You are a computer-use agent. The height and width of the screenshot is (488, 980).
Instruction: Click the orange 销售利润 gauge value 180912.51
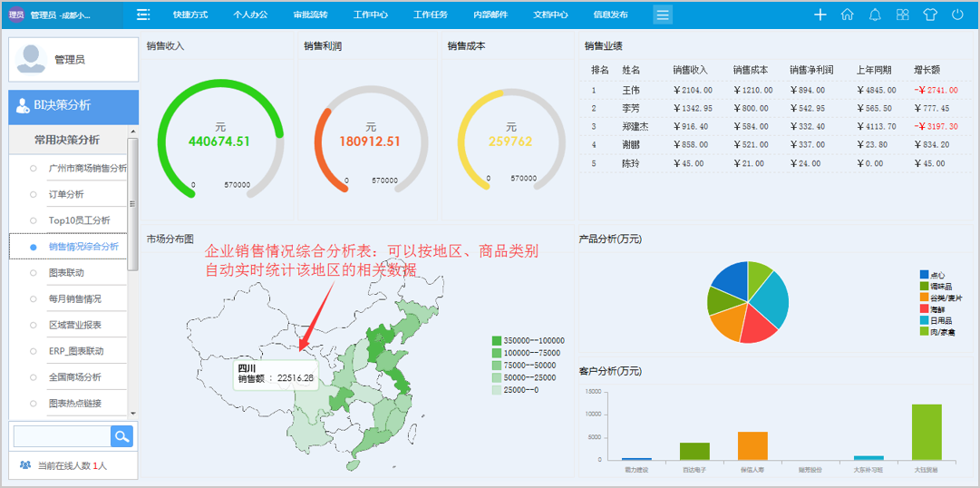(370, 142)
